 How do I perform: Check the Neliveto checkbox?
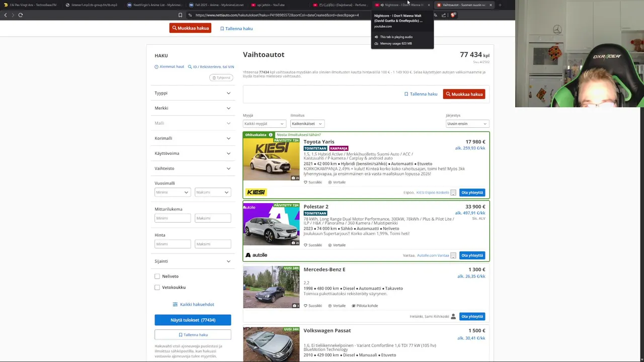(157, 276)
